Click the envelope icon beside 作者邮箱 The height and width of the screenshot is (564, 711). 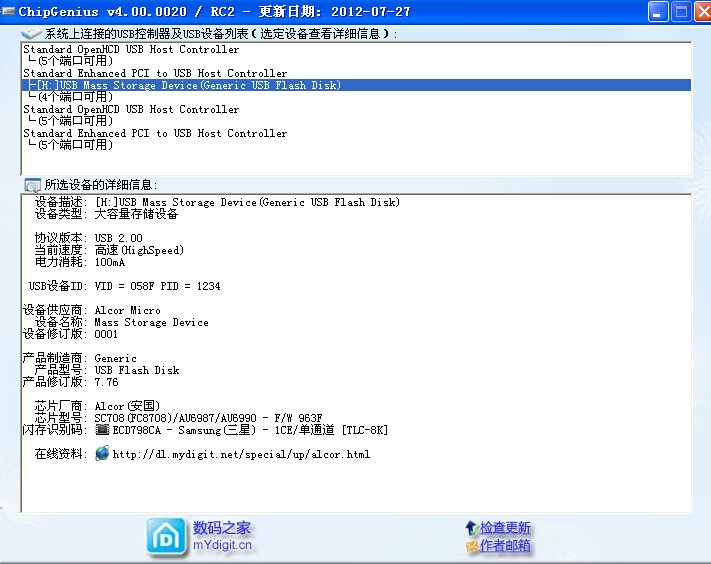(x=470, y=546)
